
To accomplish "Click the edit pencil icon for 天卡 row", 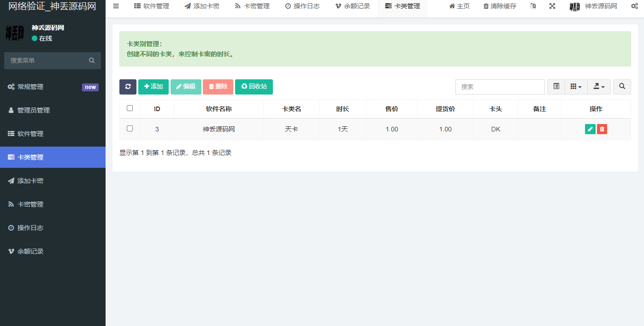I will pos(590,129).
